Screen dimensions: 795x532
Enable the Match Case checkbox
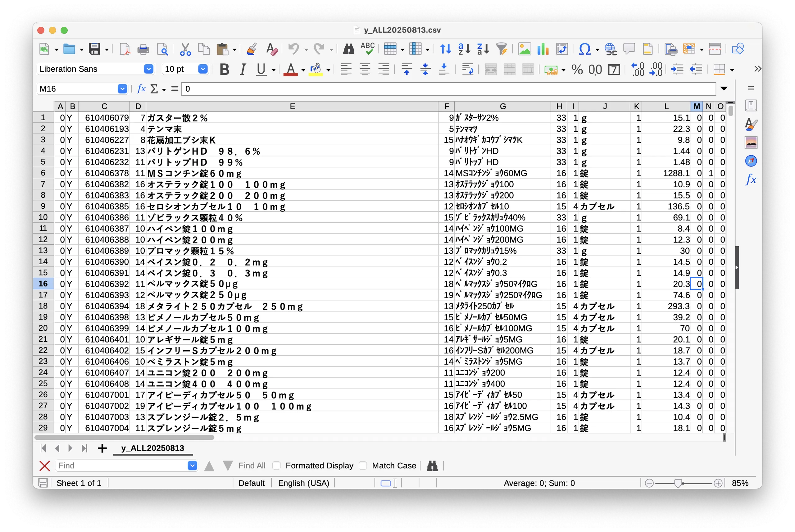click(x=363, y=466)
